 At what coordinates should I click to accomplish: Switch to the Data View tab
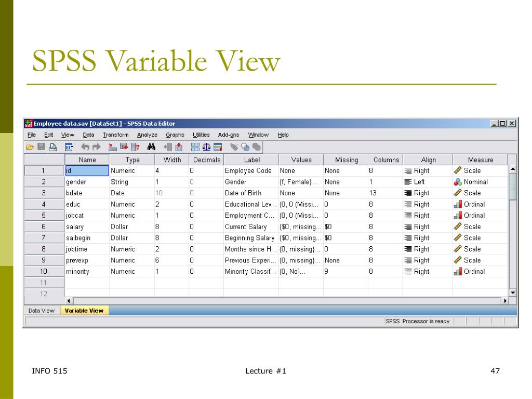[42, 311]
